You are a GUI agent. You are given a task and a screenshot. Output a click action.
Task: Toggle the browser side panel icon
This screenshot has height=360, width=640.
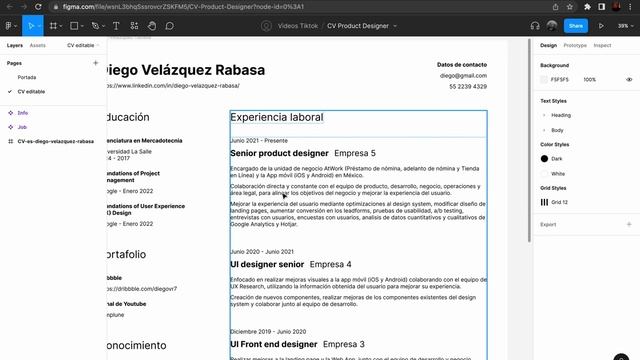pyautogui.click(x=602, y=7)
